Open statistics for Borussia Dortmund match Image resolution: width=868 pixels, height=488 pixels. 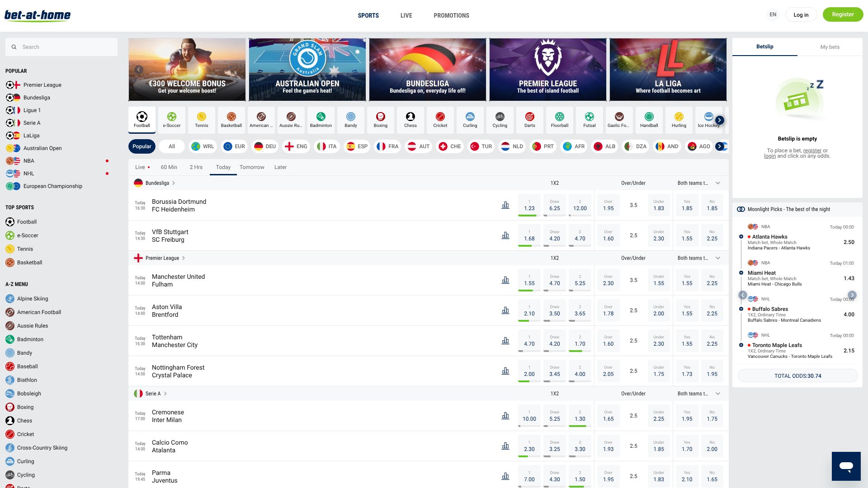coord(505,205)
